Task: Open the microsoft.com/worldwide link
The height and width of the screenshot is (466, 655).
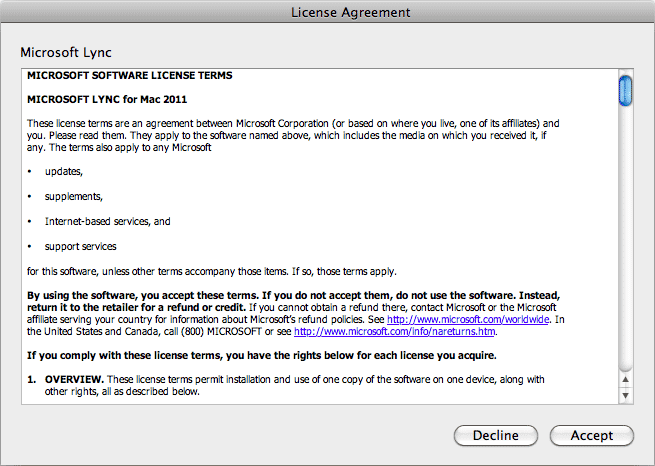Action: 468,319
